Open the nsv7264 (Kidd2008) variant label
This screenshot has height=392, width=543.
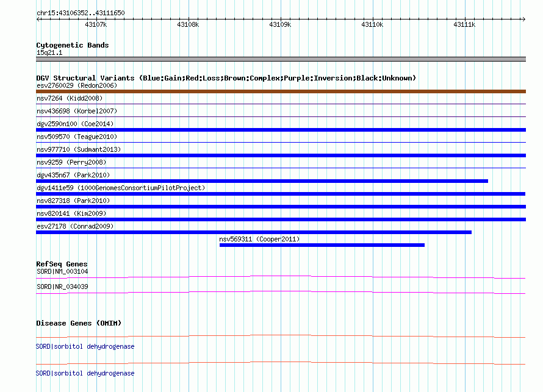point(70,98)
